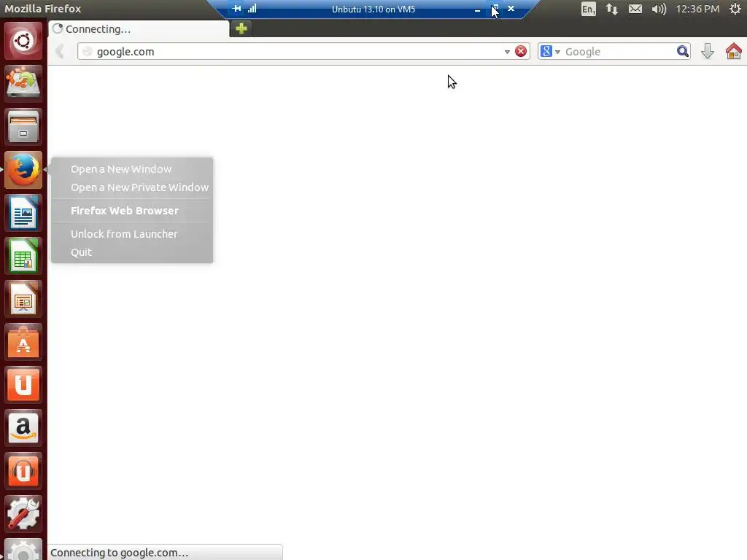Open the Amazon launcher icon
The height and width of the screenshot is (560, 747).
(x=23, y=428)
